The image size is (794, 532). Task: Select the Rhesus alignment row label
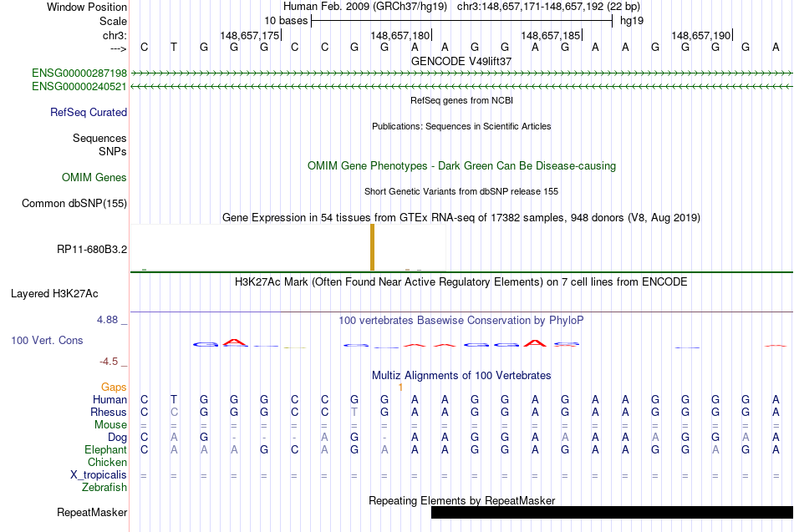coord(109,413)
